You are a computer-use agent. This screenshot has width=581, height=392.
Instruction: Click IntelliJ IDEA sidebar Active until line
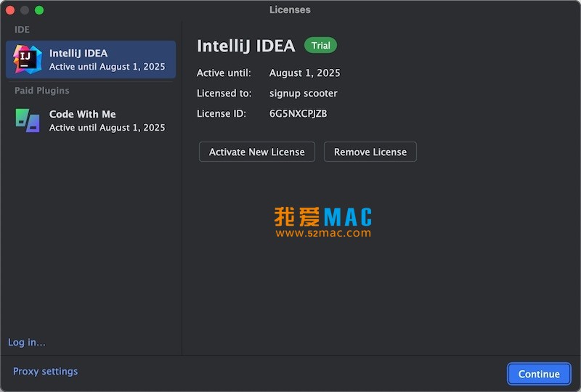click(x=107, y=67)
